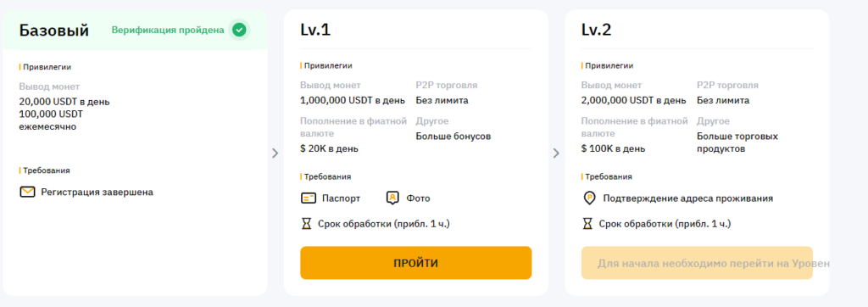
Task: Click the location pin icon for address confirmation
Action: 590,198
